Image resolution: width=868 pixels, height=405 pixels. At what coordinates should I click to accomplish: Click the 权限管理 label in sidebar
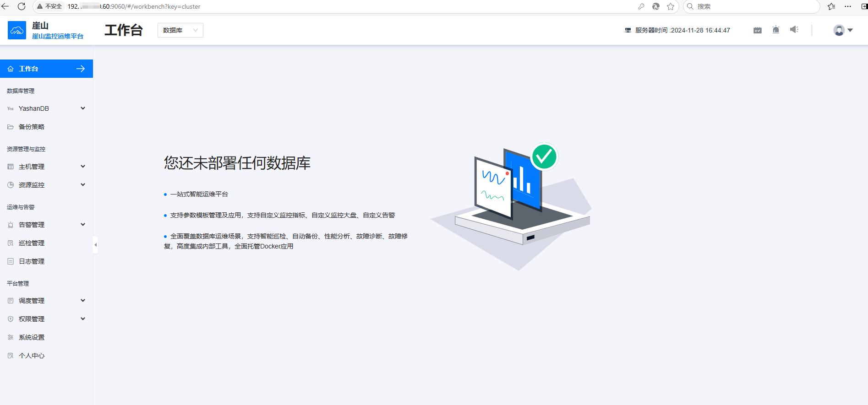[x=32, y=319]
